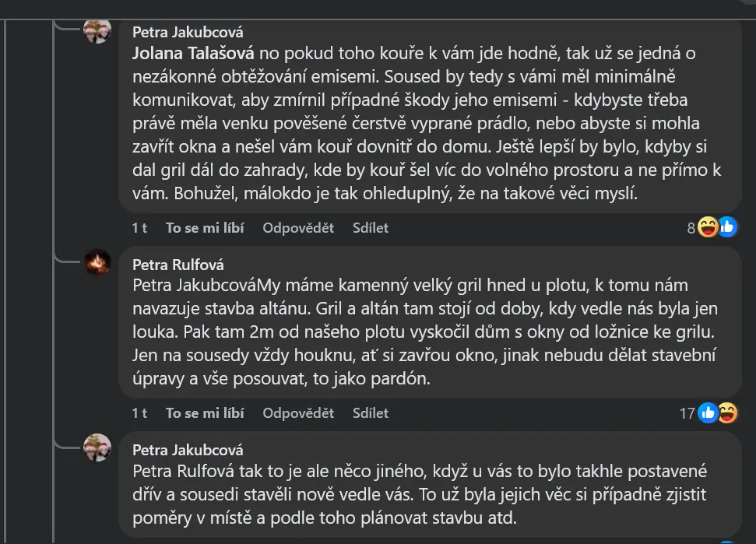
Task: Open Petra Rulfová's profile picture
Action: tap(97, 263)
